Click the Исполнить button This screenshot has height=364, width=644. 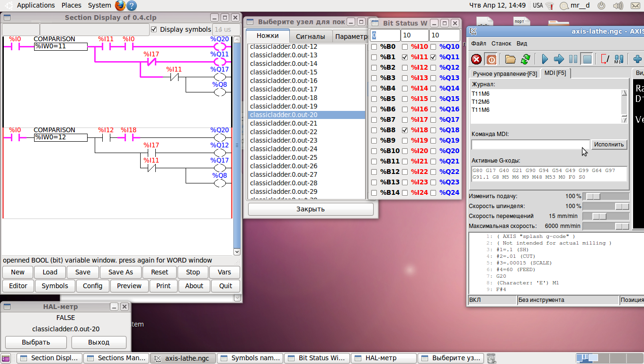click(609, 145)
